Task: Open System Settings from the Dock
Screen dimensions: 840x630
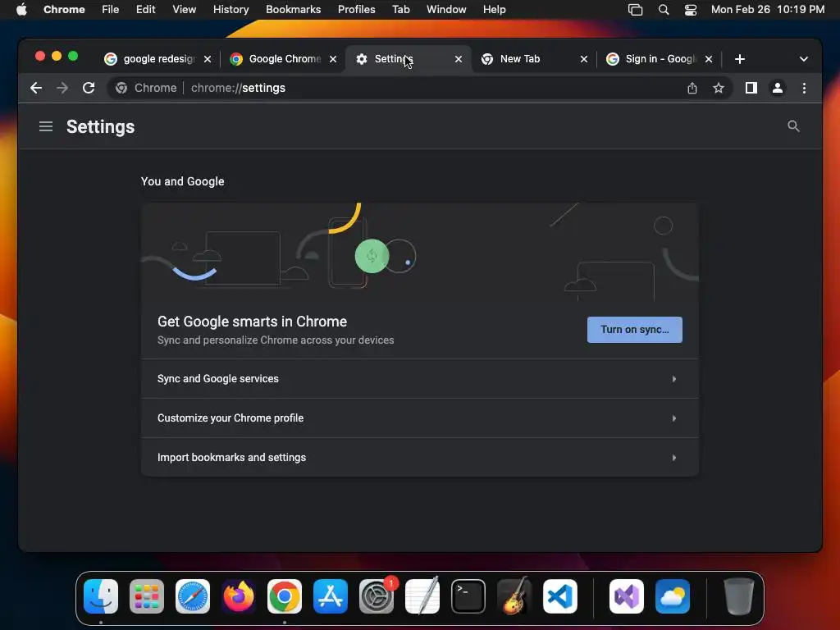Action: coord(376,596)
